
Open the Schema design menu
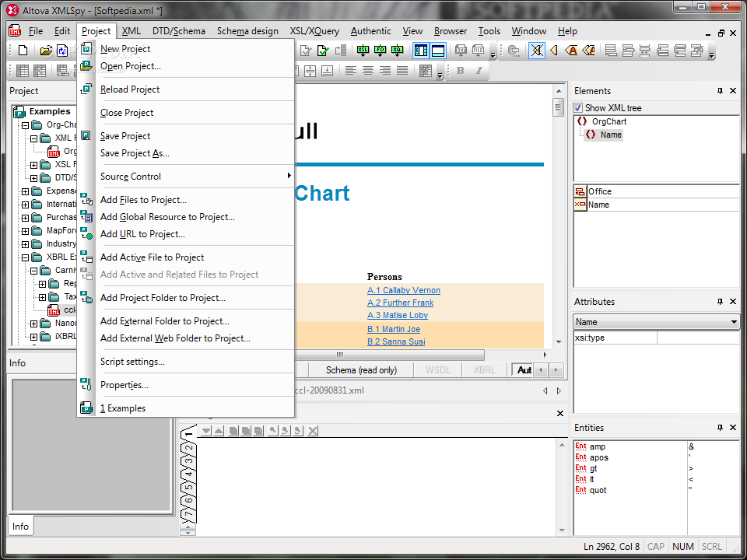pyautogui.click(x=247, y=31)
